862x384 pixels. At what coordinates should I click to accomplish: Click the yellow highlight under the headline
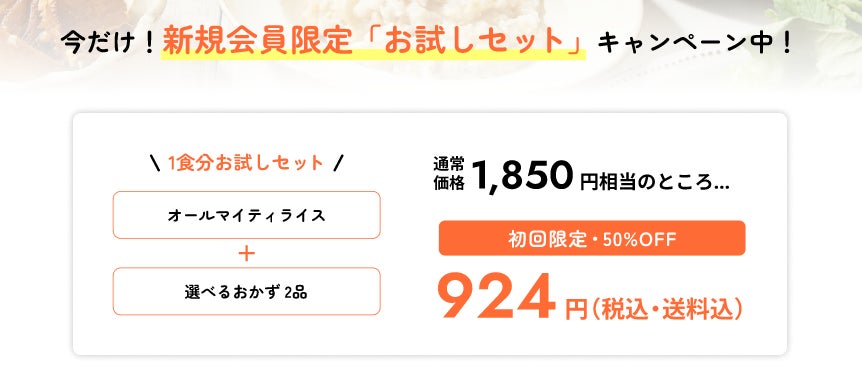pos(374,54)
